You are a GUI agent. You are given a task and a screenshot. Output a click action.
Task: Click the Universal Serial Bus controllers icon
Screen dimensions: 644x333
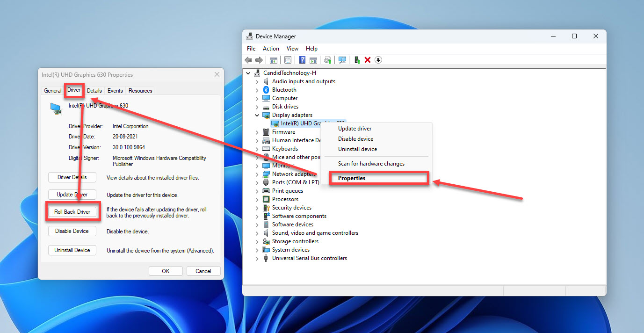tap(266, 258)
